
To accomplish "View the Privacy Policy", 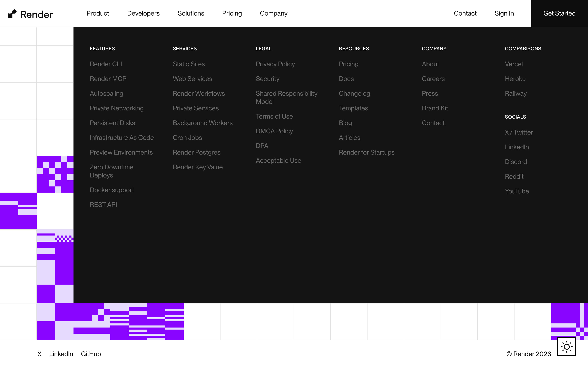I will 275,64.
